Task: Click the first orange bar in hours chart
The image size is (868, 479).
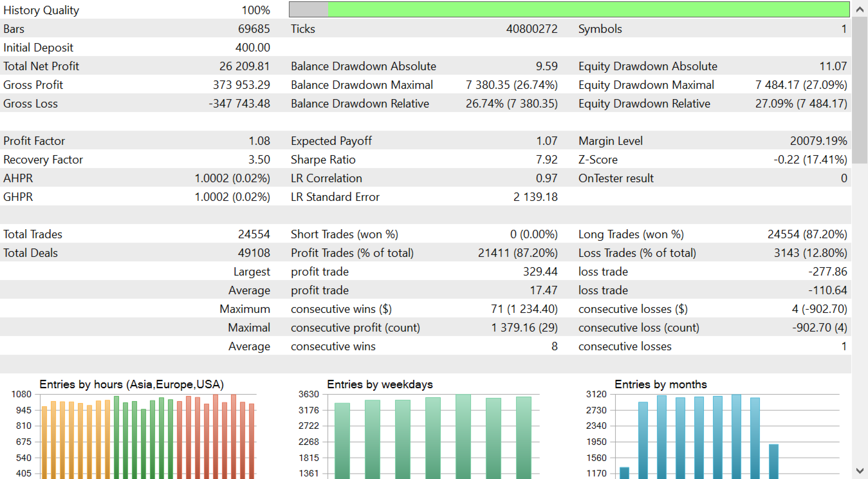Action: tap(44, 442)
